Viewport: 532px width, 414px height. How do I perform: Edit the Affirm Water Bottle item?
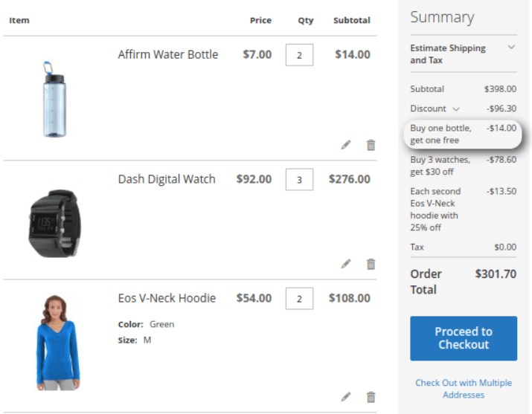point(346,145)
